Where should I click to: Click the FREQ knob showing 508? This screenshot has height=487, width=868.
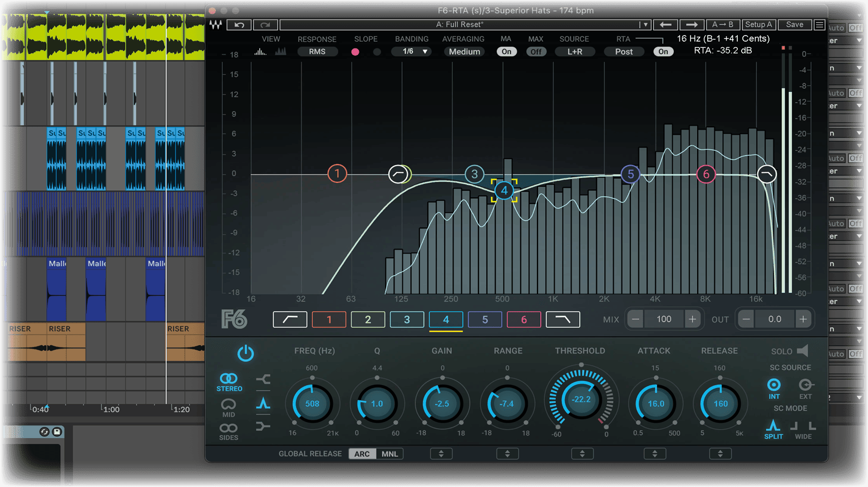[312, 404]
